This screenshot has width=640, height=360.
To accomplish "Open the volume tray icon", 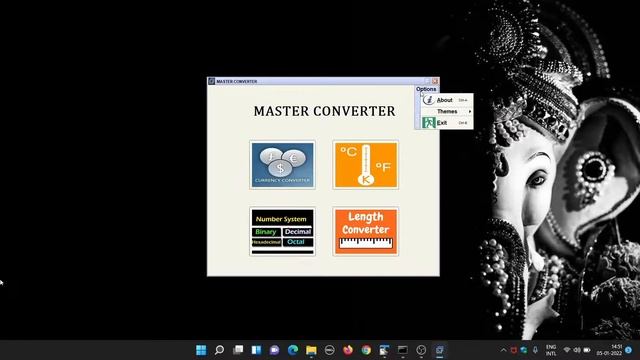I will pos(577,350).
